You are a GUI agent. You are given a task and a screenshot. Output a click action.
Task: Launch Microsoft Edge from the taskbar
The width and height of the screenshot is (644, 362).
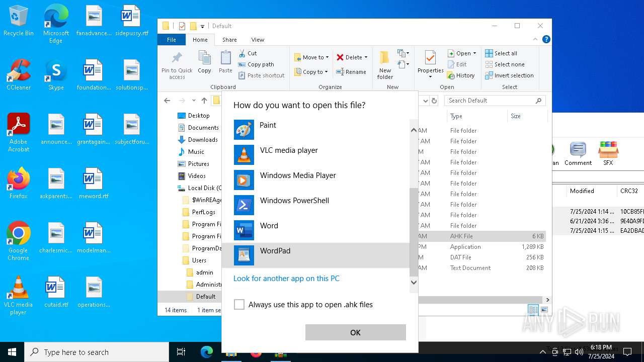point(207,352)
